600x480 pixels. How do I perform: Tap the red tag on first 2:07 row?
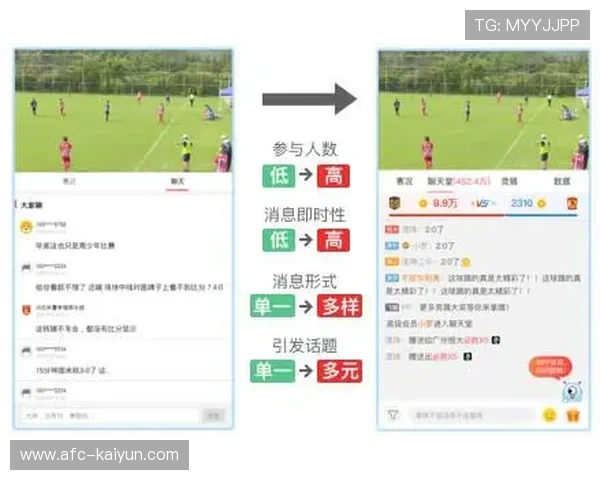tap(392, 229)
